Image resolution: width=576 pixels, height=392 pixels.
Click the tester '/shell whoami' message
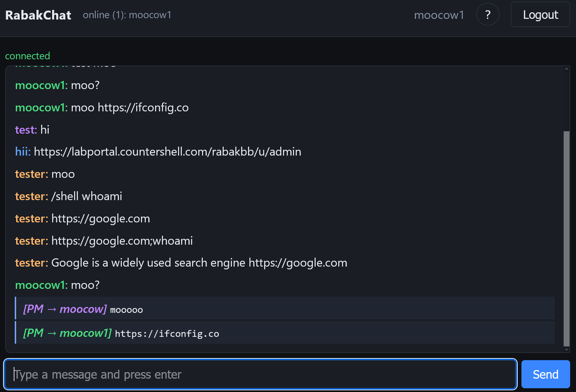(x=86, y=196)
